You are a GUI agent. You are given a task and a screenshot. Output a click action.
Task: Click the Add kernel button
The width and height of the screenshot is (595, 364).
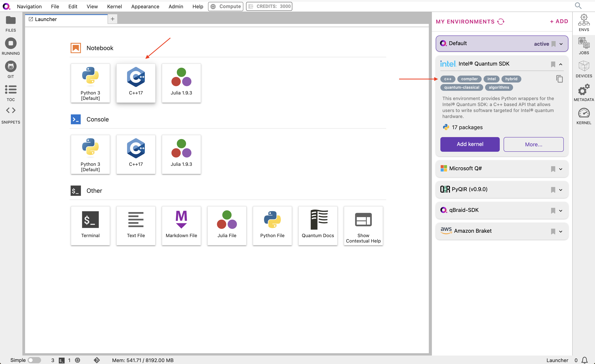click(470, 144)
